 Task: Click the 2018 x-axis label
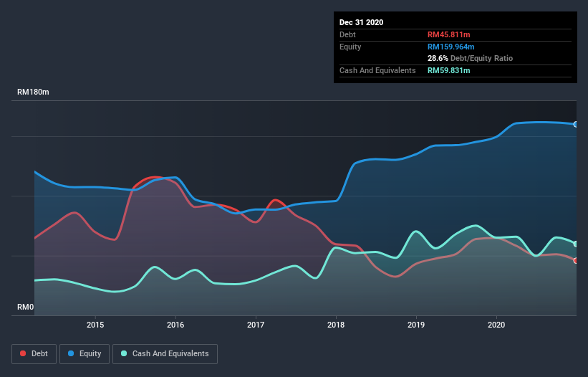pos(336,325)
